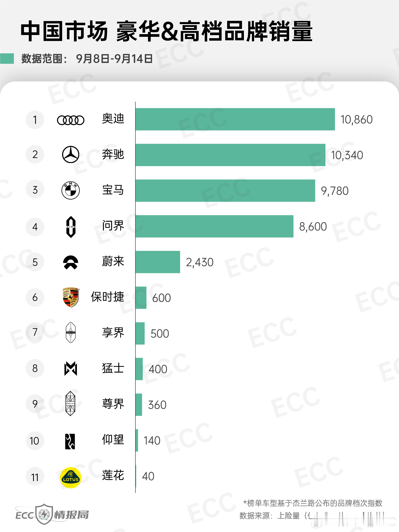Click the rank 1 number circle
Screen dimensions: 399x532
pyautogui.click(x=35, y=120)
